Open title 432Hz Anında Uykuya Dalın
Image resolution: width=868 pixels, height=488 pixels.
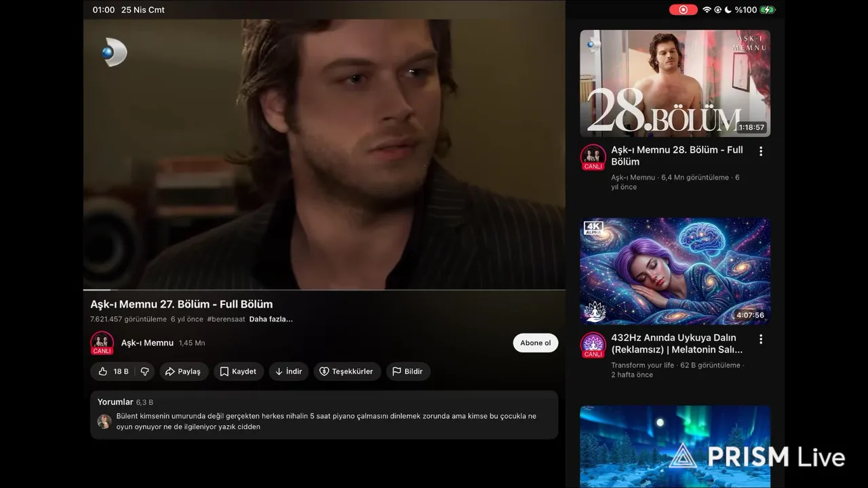[x=677, y=344]
